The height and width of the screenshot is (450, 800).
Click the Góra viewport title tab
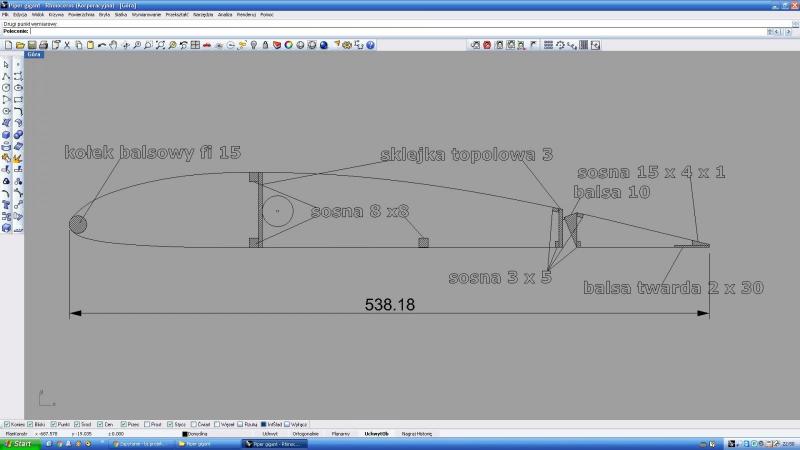coord(33,55)
